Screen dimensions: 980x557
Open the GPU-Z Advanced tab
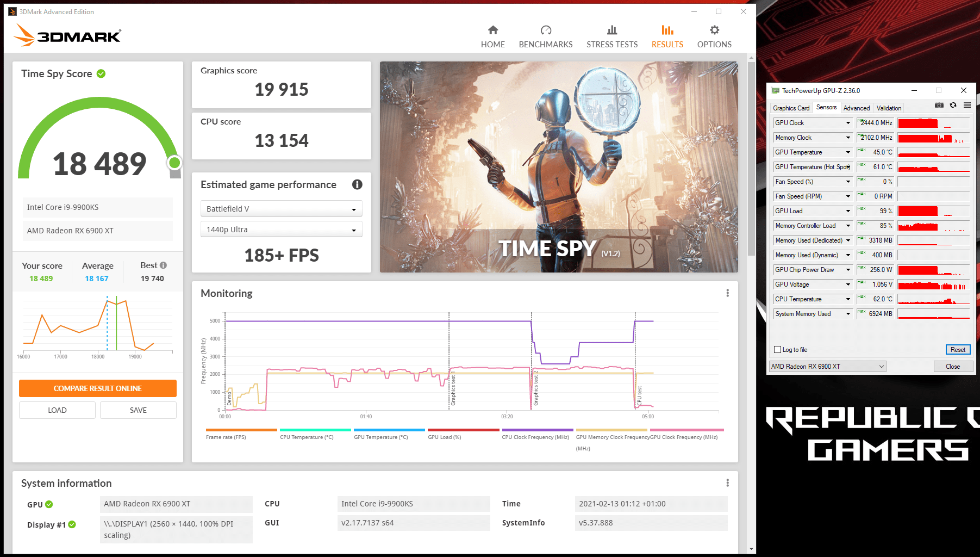click(857, 108)
